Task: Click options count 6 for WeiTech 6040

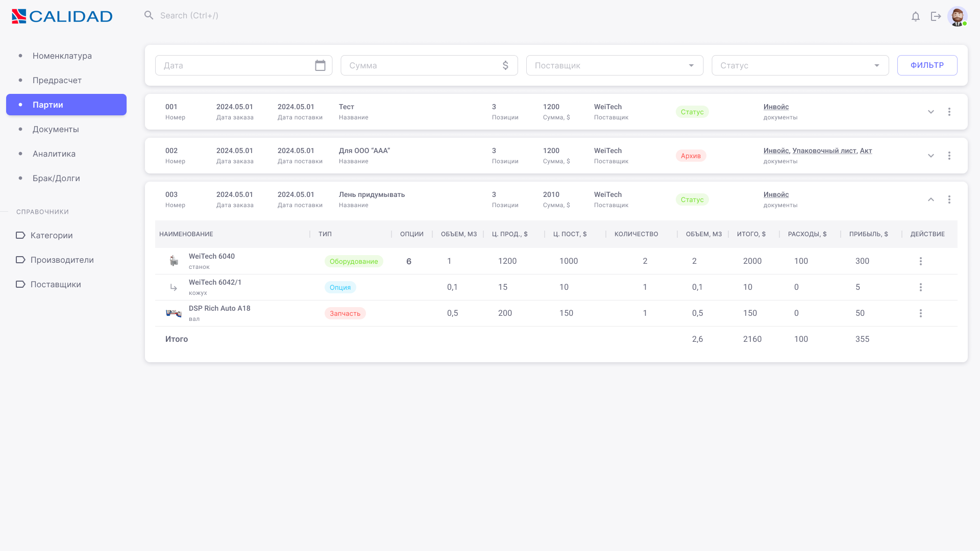Action: [409, 261]
